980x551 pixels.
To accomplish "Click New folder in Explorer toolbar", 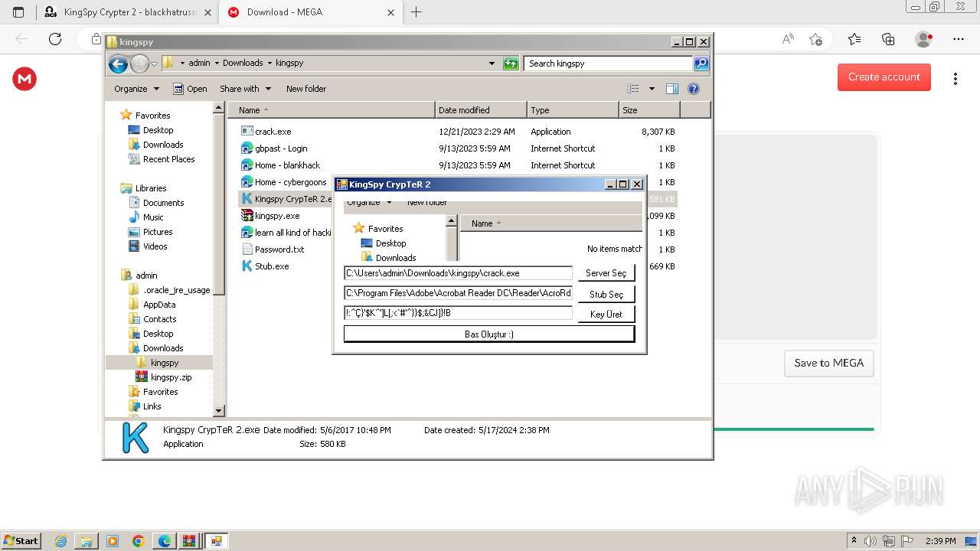I will point(306,89).
